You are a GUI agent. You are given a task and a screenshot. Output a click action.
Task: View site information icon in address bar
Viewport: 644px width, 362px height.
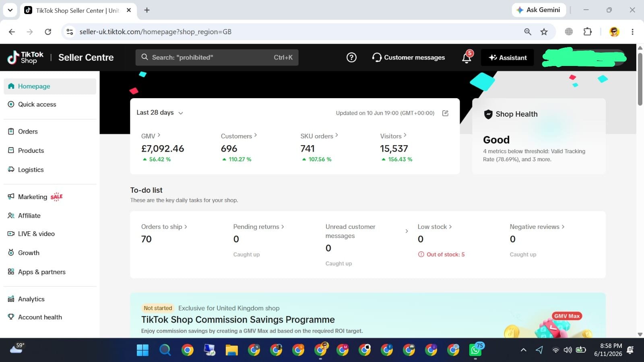point(70,32)
